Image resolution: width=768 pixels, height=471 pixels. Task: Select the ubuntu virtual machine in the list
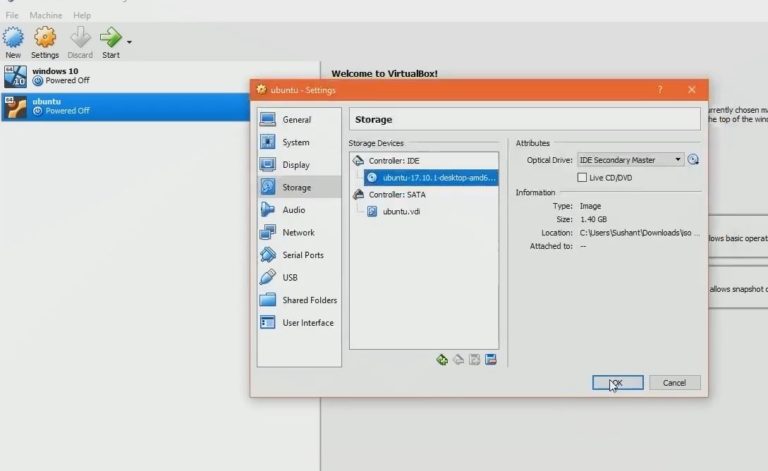tap(125, 107)
